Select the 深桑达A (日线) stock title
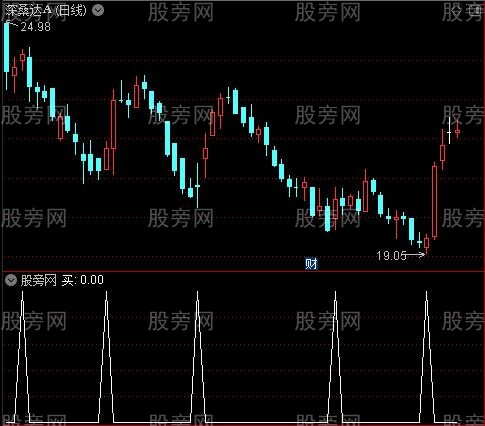This screenshot has width=485, height=426. point(46,11)
